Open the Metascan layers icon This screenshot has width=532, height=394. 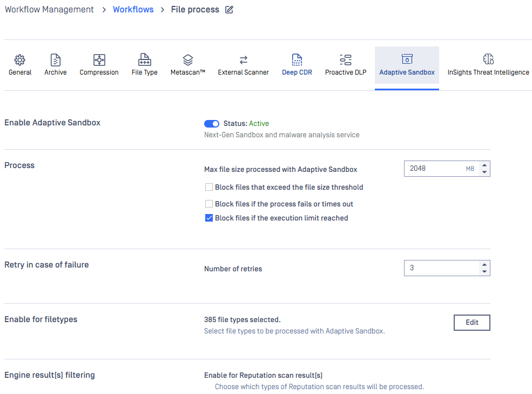(187, 60)
